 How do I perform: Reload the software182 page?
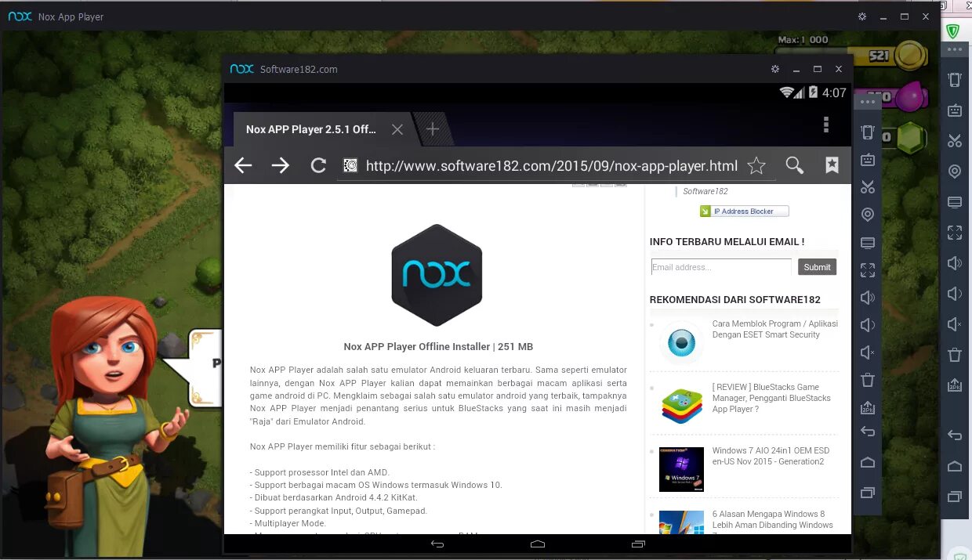click(318, 165)
